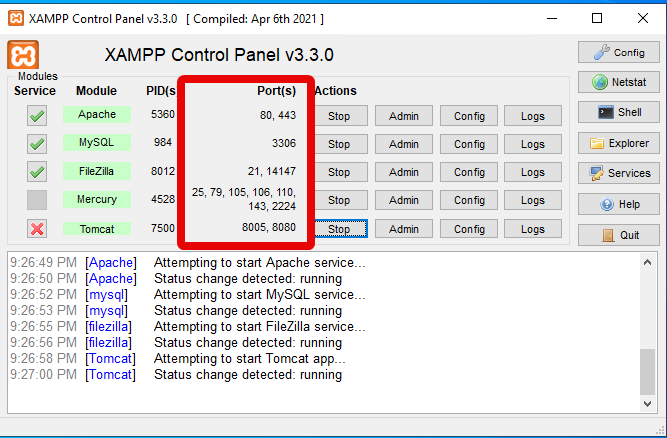Click the XAMPP logo in the title bar

tap(16, 18)
